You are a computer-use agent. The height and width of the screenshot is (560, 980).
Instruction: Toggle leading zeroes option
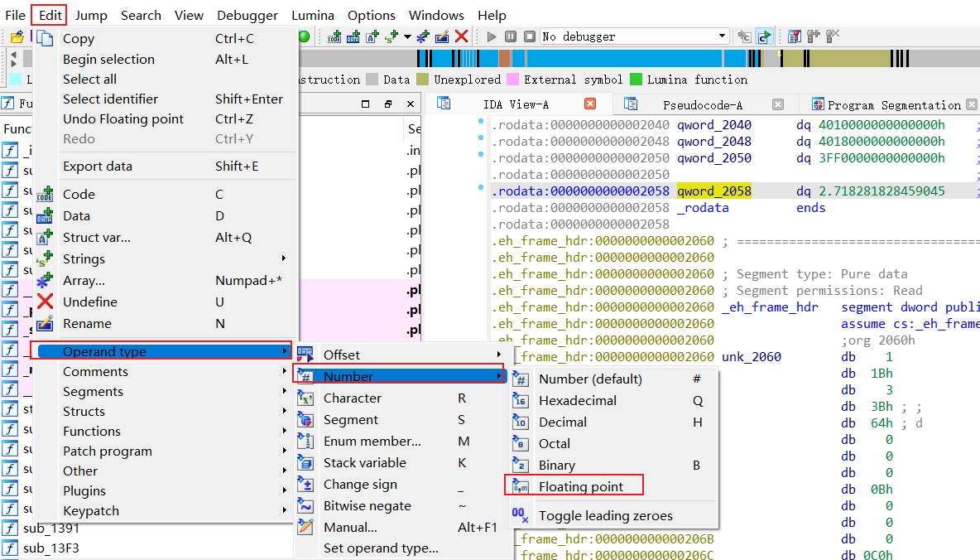point(605,515)
